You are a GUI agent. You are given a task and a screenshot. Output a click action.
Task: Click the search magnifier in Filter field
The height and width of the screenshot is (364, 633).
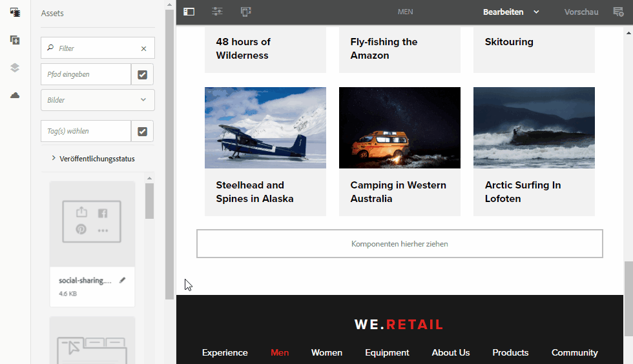click(50, 48)
